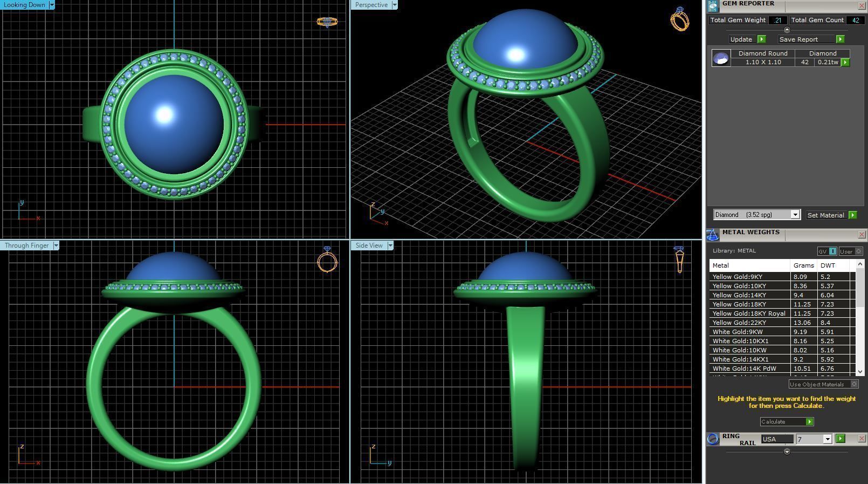Click the green apply arrow in Ring Rail
The width and height of the screenshot is (868, 484).
(x=840, y=439)
